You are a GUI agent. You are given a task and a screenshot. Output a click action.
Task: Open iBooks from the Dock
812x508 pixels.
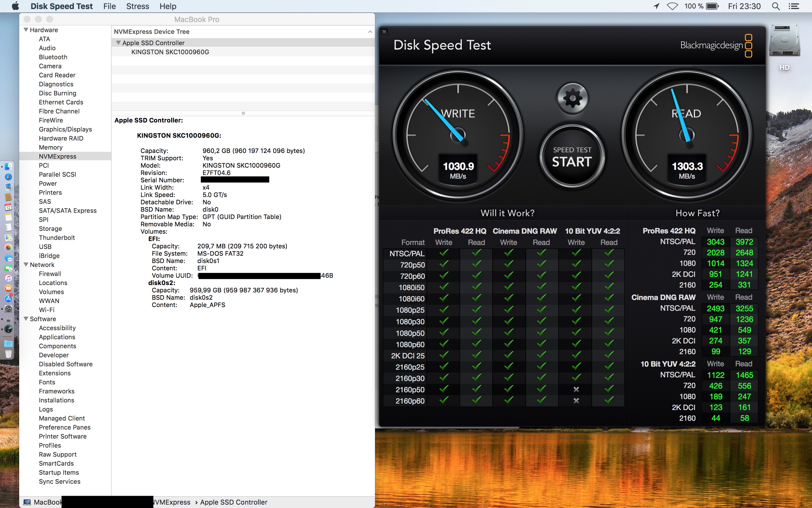coord(8,288)
